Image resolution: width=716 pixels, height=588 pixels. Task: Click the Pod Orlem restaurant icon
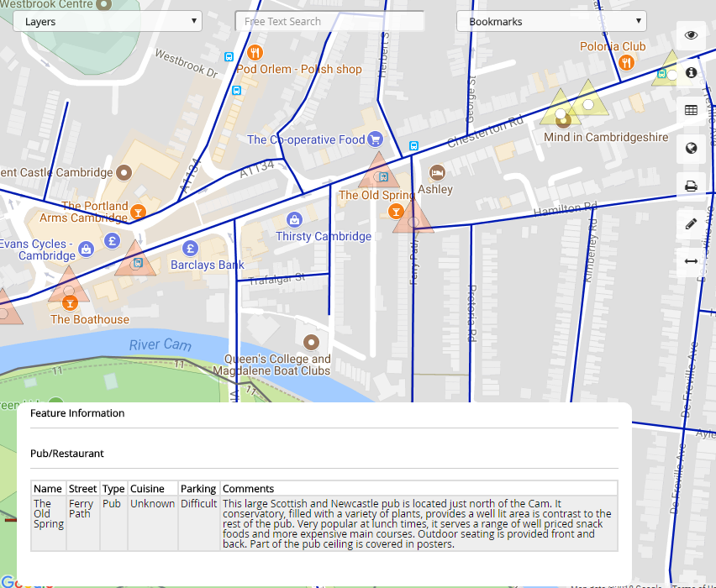pyautogui.click(x=255, y=52)
